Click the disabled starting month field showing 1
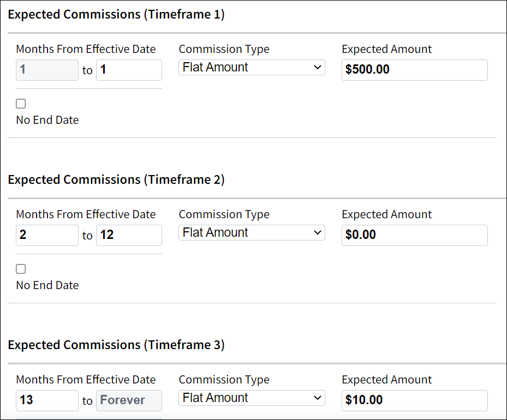 [47, 70]
